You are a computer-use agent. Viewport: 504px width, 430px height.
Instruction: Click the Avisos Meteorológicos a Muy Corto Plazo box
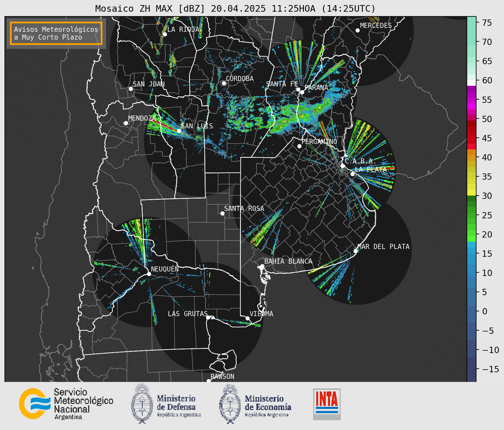[x=56, y=33]
